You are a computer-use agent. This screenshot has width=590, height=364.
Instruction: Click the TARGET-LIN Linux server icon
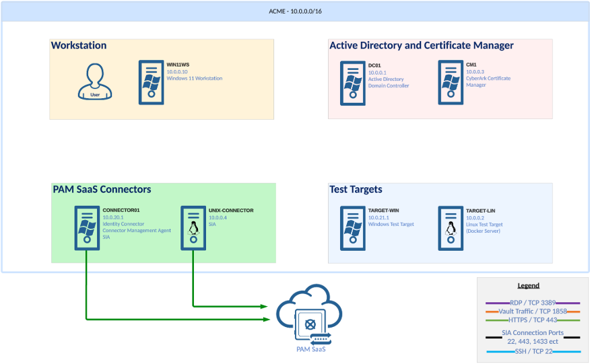pos(451,228)
